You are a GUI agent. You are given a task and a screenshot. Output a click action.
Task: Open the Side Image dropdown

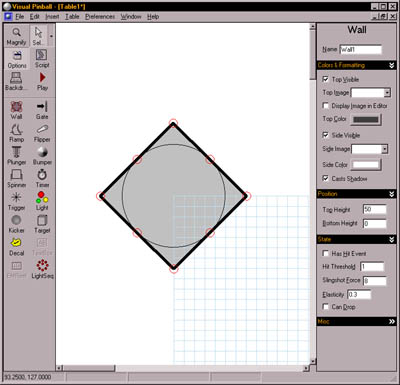coord(385,149)
